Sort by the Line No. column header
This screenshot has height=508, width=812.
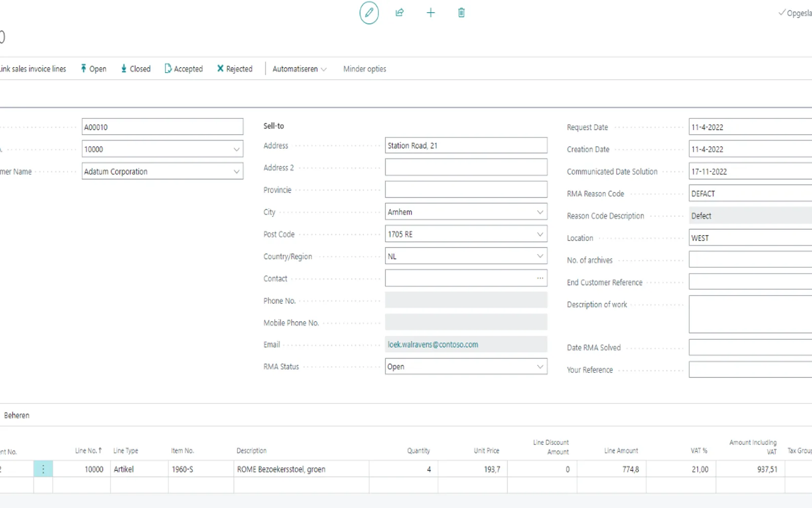tap(88, 451)
